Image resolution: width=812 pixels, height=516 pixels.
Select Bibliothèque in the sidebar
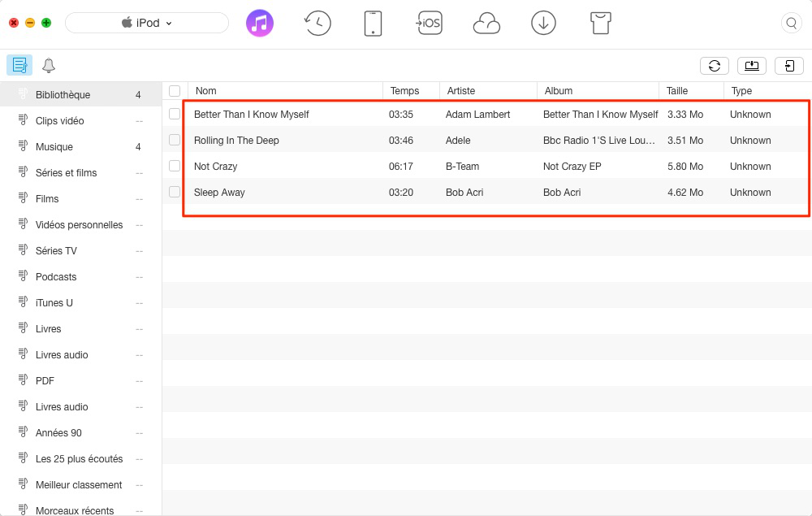(80, 95)
